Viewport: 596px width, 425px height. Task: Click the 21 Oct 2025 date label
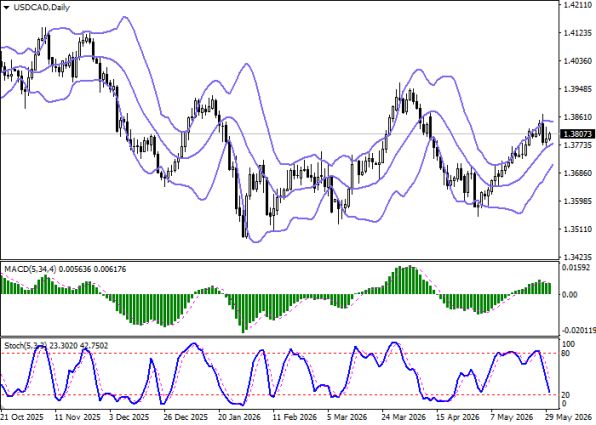click(x=23, y=417)
